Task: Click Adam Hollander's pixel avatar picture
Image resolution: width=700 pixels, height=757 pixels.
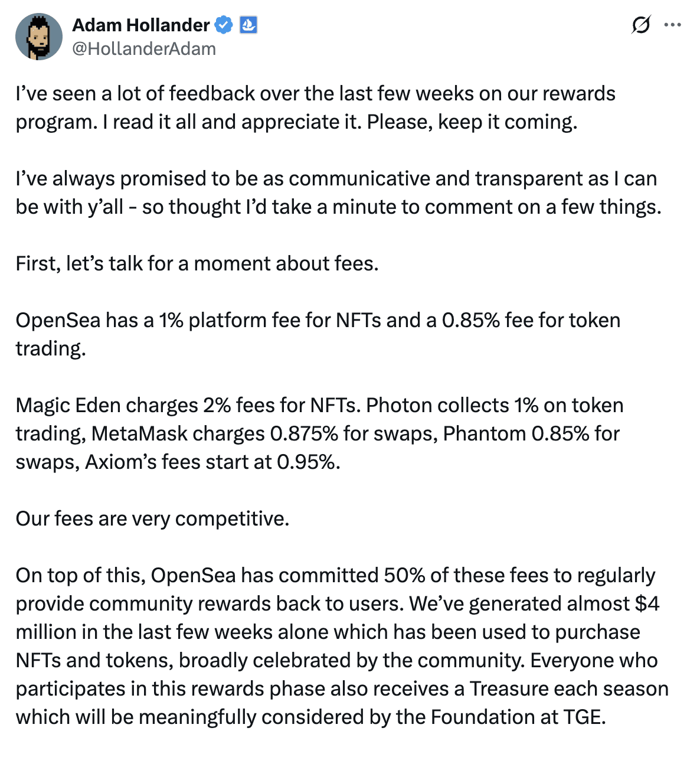Action: click(x=39, y=37)
